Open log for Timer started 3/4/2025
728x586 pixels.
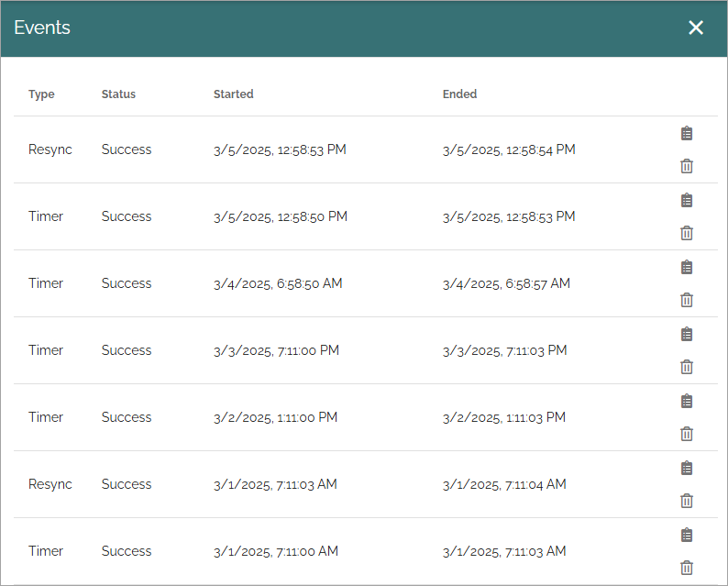[x=687, y=267]
